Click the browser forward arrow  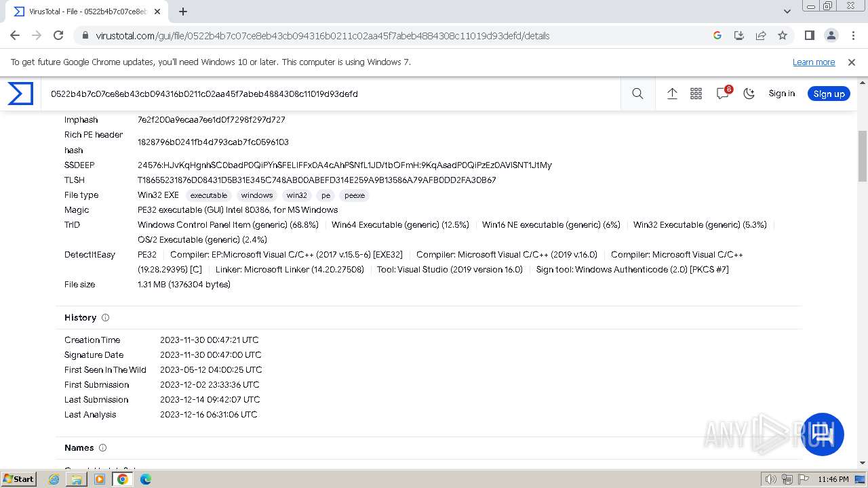click(x=37, y=35)
